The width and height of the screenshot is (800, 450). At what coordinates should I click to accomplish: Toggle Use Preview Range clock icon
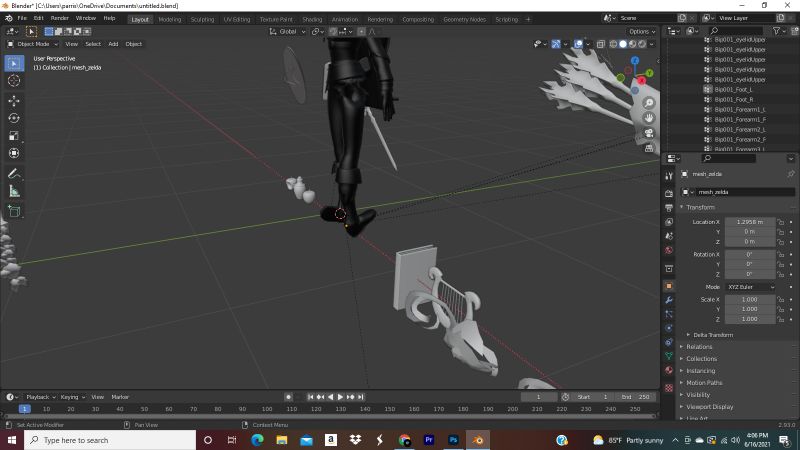coord(565,397)
